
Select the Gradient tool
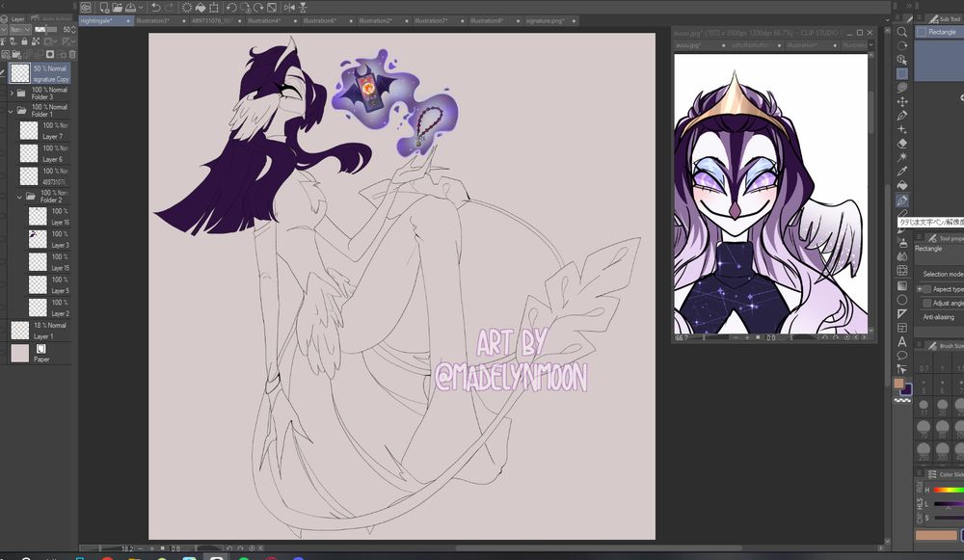point(902,286)
